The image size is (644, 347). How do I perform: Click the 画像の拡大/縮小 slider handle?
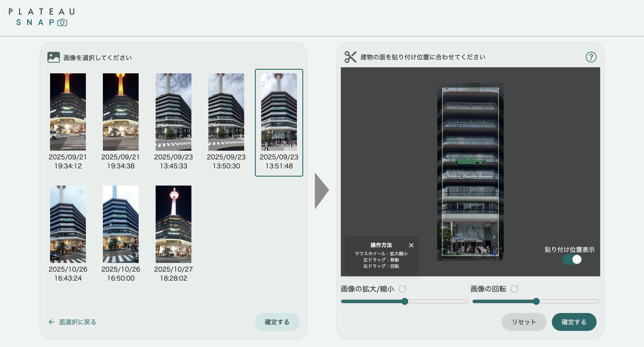click(405, 301)
